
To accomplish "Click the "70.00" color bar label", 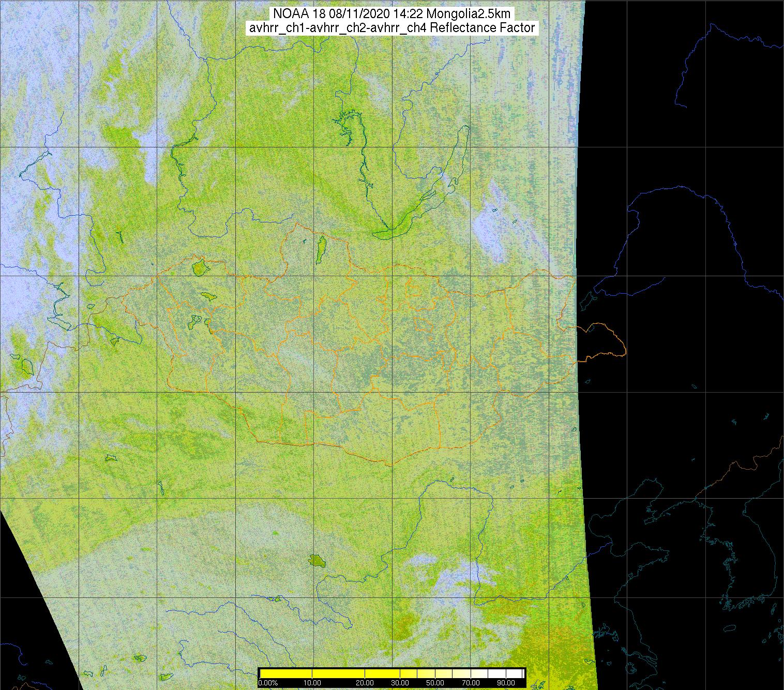I will (470, 683).
